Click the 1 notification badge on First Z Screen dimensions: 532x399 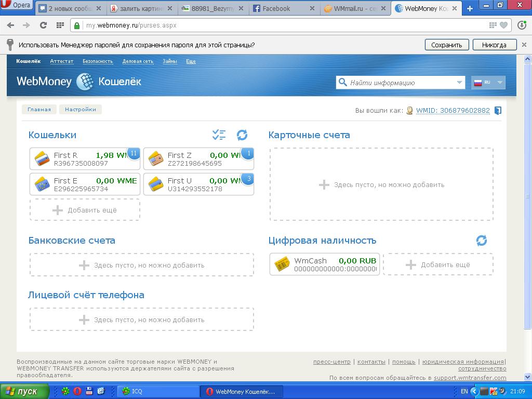click(x=248, y=153)
